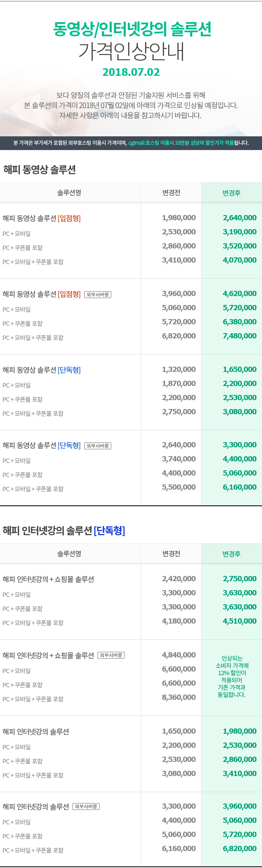
Task: Click the 12% 할인 notice text
Action: (x=232, y=676)
